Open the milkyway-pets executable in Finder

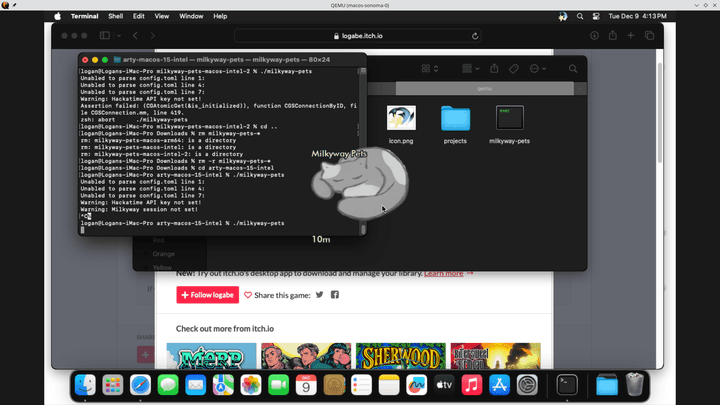(510, 119)
